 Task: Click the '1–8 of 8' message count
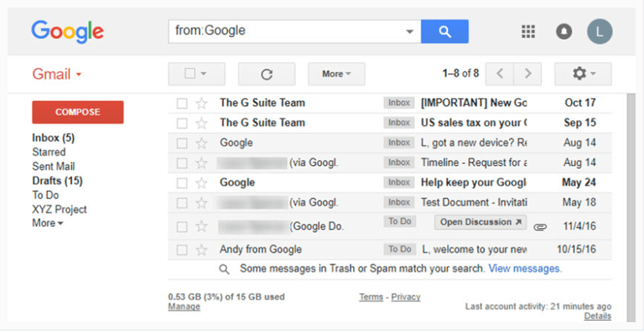pos(460,73)
